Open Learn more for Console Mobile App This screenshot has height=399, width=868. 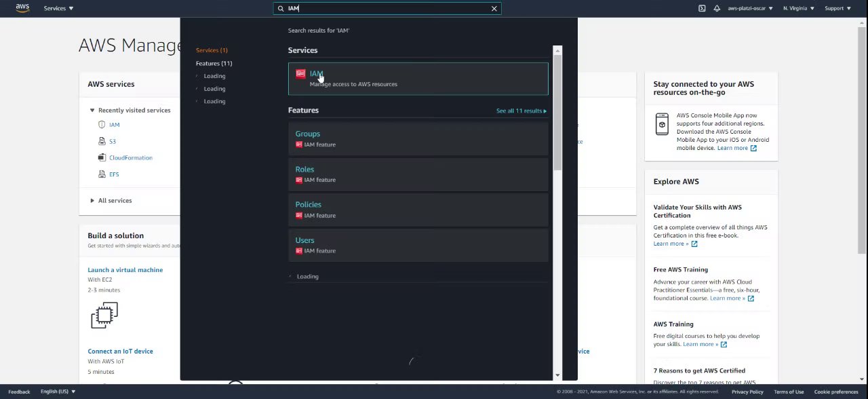[736, 148]
